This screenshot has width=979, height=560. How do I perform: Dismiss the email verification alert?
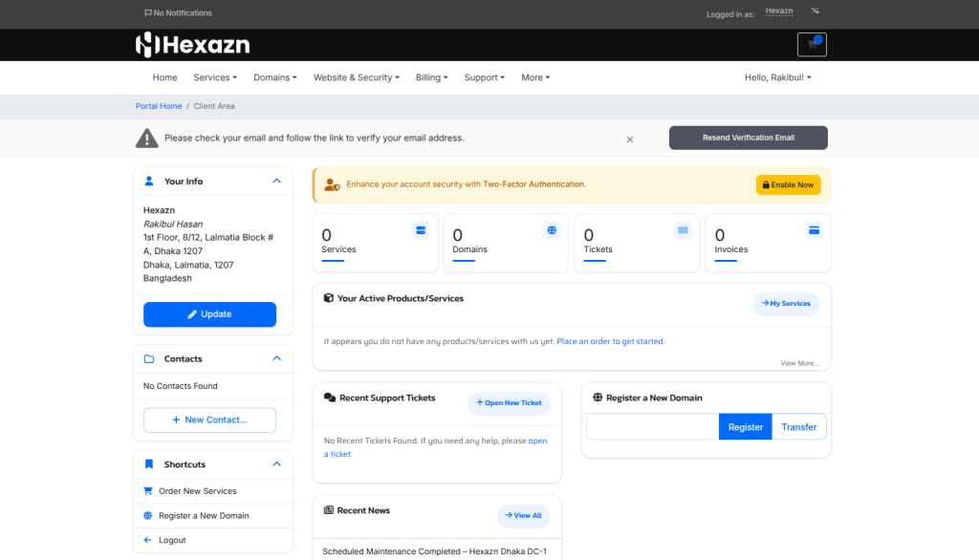click(630, 140)
